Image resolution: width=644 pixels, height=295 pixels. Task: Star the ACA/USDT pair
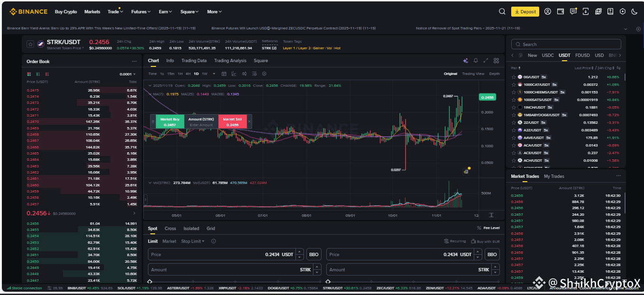(513, 145)
